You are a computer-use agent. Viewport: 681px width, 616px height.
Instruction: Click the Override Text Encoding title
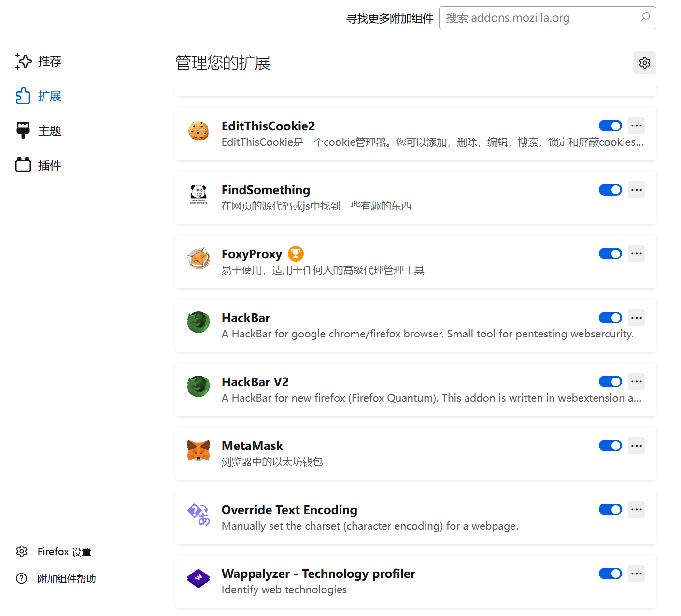289,510
